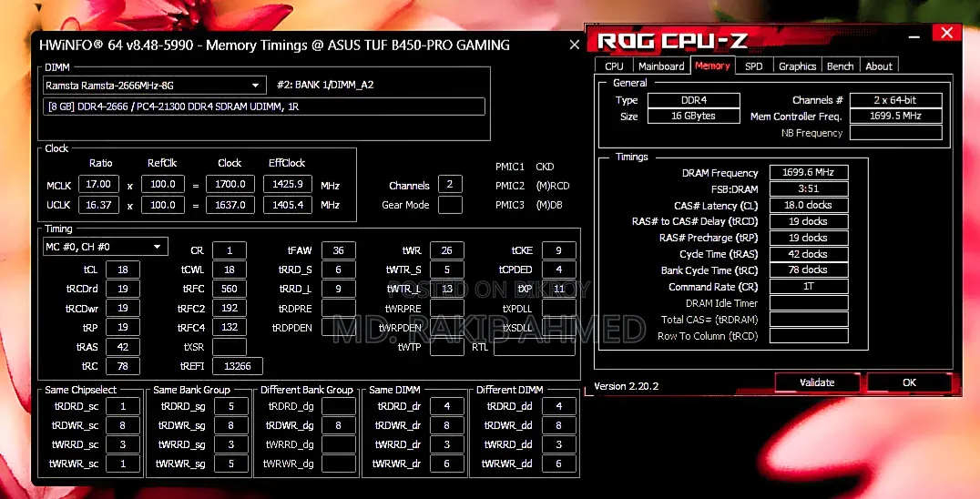
Task: Select the Memory tab in CPU-Z
Action: pyautogui.click(x=712, y=66)
